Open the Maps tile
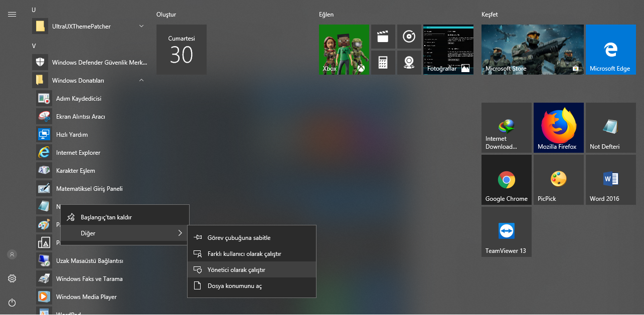This screenshot has width=644, height=315. tap(409, 62)
